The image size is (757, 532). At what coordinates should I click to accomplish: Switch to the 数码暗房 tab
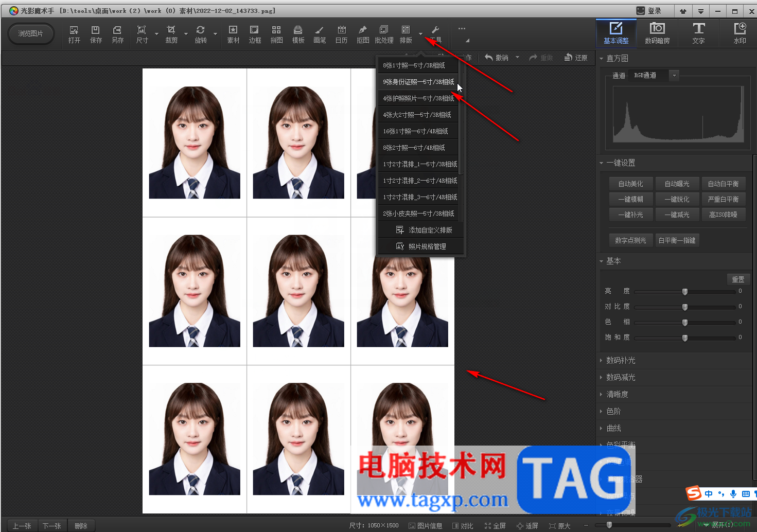pos(657,33)
